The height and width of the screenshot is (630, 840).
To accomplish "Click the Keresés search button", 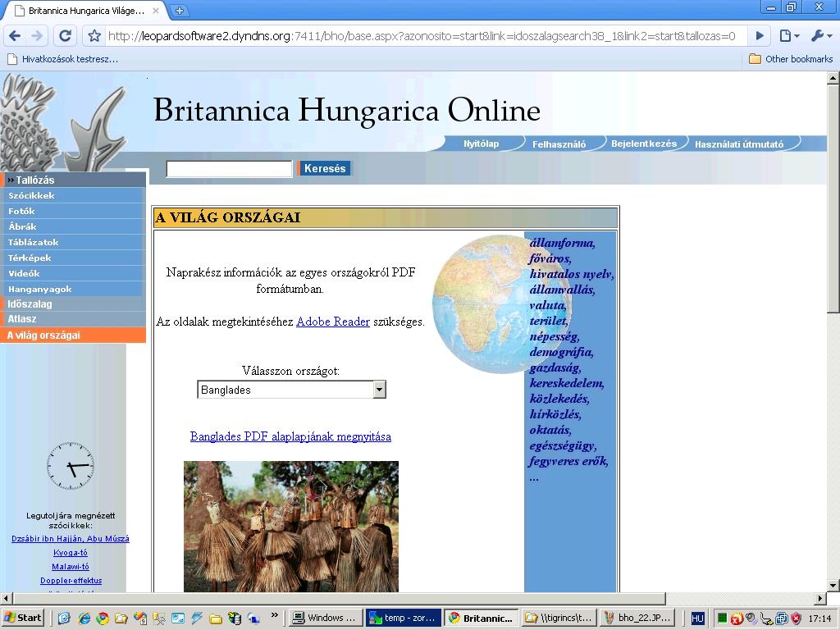I will click(x=325, y=168).
